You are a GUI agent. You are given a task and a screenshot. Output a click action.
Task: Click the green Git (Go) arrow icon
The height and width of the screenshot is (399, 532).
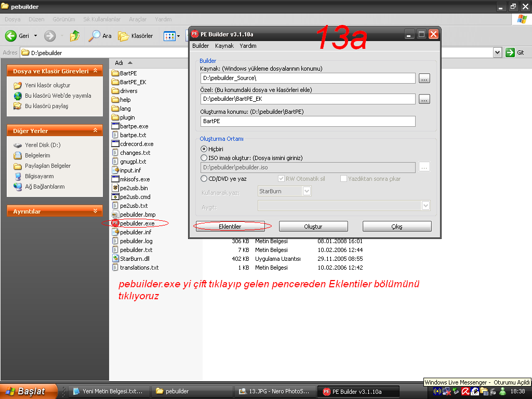point(510,52)
